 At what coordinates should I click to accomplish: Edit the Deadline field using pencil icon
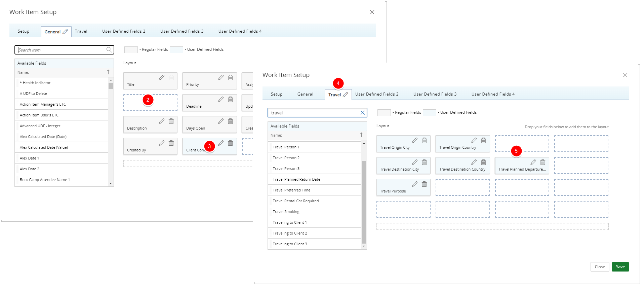point(221,99)
